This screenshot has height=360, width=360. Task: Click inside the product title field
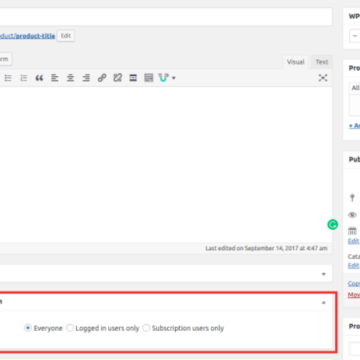click(x=166, y=17)
